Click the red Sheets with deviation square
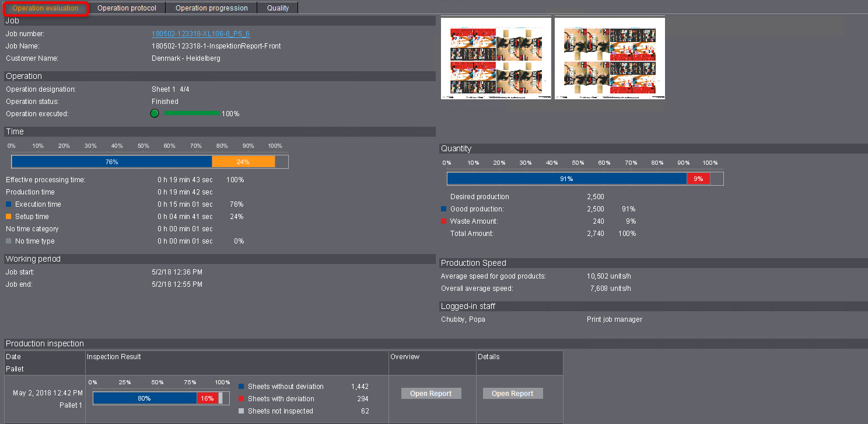868x424 pixels. tap(242, 398)
